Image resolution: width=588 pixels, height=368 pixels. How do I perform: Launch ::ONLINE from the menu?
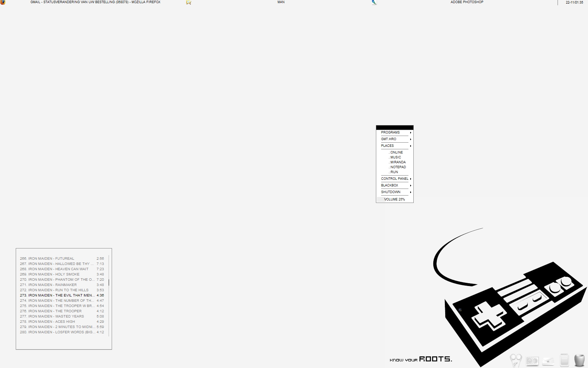pos(395,152)
